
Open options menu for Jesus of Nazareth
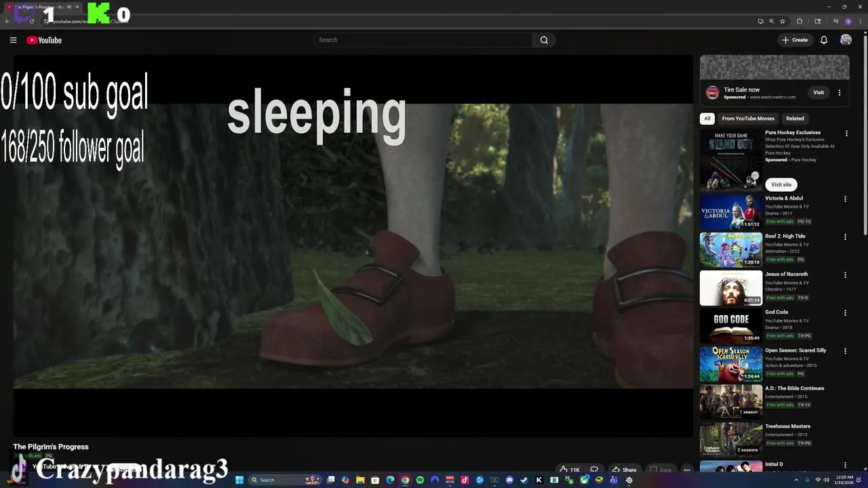[x=845, y=275]
